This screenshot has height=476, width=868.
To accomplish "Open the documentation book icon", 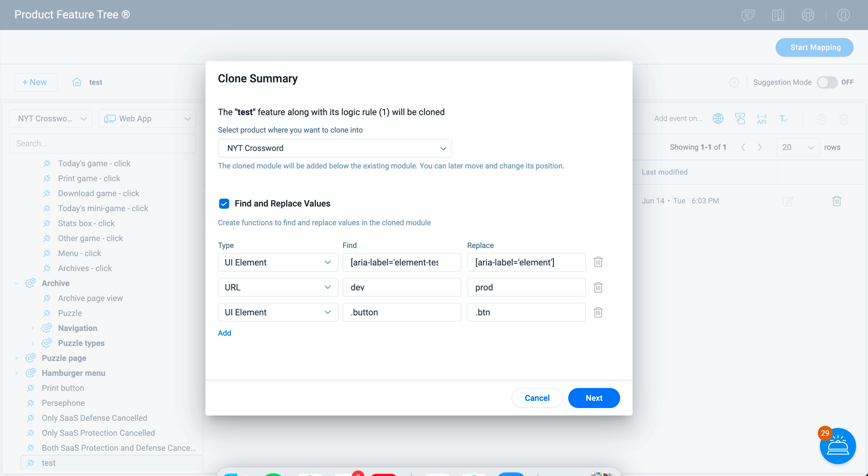I will tap(778, 15).
